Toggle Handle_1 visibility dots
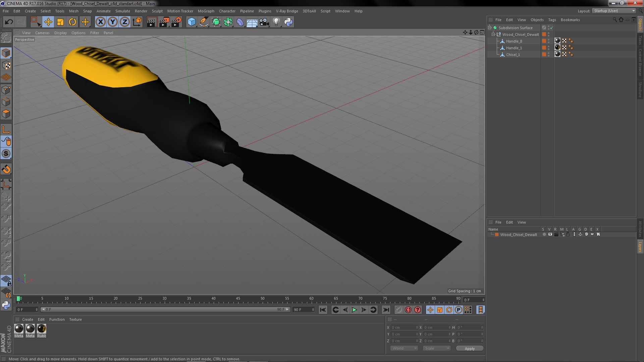This screenshot has width=644, height=362. 549,48
